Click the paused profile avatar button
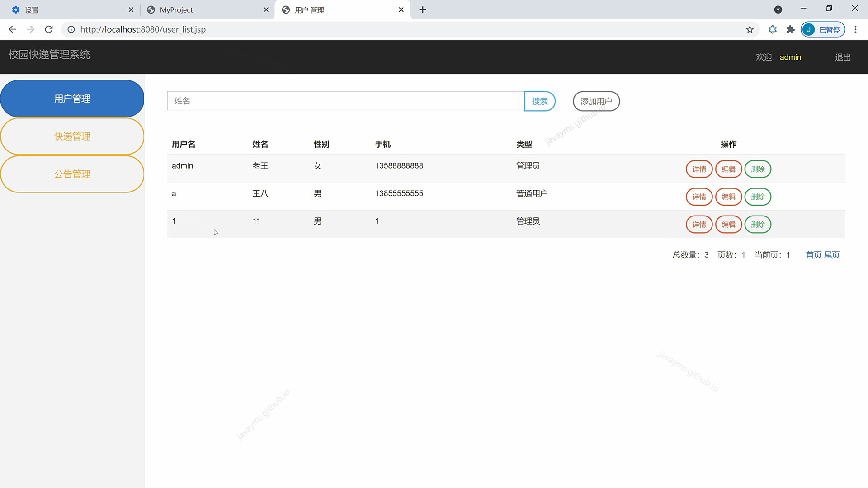 (823, 29)
